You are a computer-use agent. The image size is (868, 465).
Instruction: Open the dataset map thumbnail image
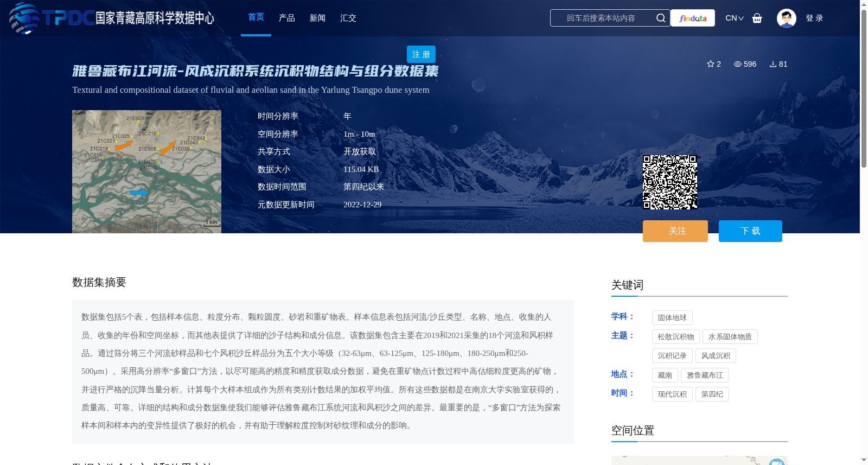click(x=146, y=171)
